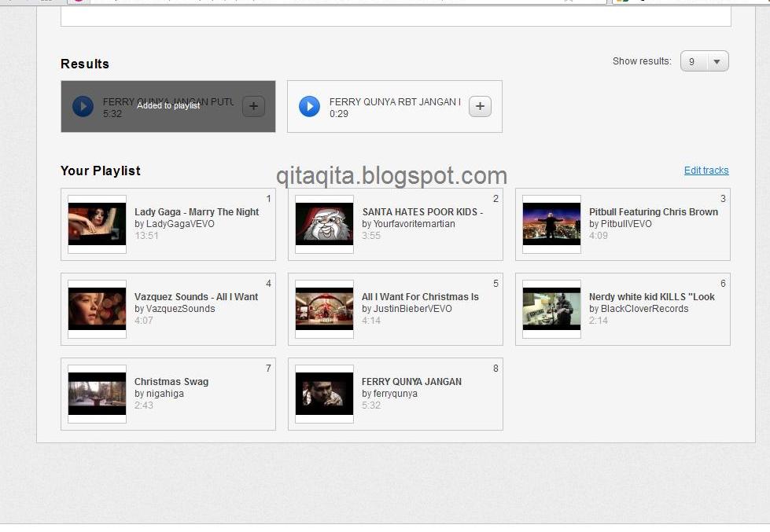770x532 pixels.
Task: Select FERRY QUNYA JANGAN playlist thumbnail
Action: point(324,394)
